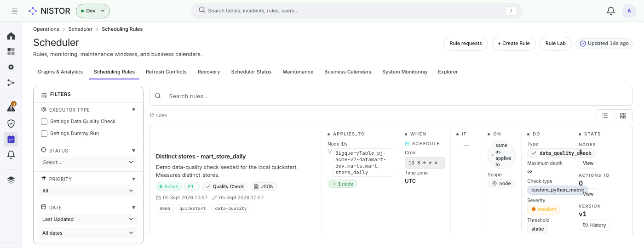Open the layers stack sidebar icon

(11, 180)
